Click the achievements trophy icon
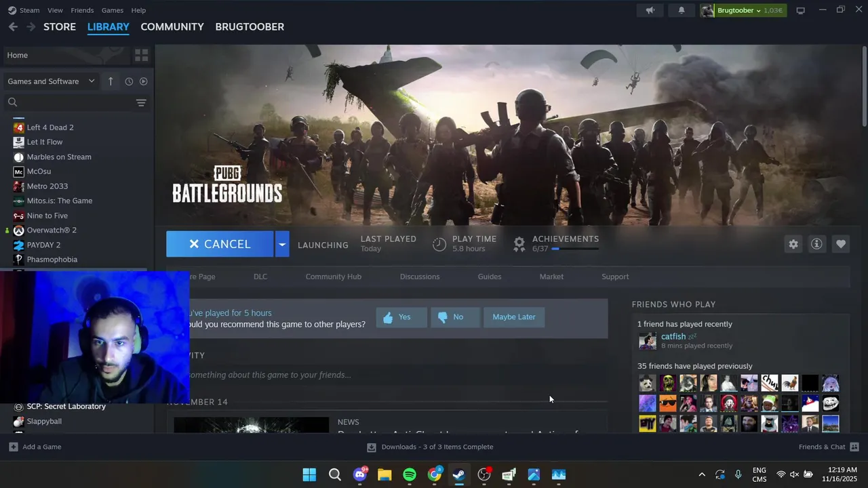Viewport: 868px width, 488px height. click(519, 244)
